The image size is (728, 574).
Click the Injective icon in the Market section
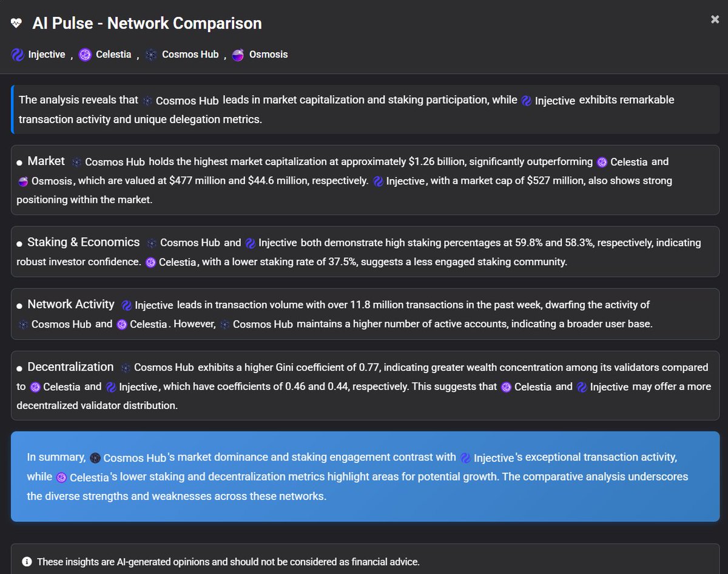378,181
